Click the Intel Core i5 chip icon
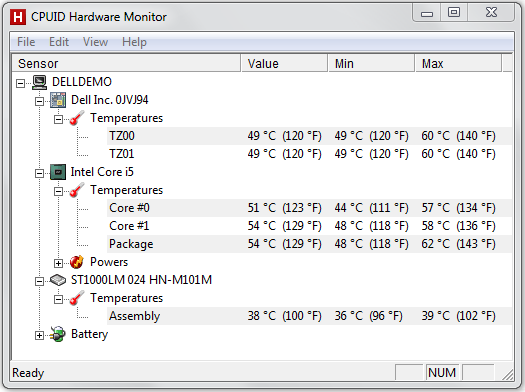The image size is (525, 392). [58, 172]
